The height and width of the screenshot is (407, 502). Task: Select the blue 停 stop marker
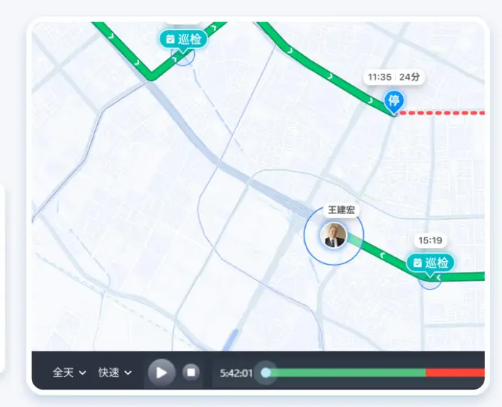pos(394,102)
